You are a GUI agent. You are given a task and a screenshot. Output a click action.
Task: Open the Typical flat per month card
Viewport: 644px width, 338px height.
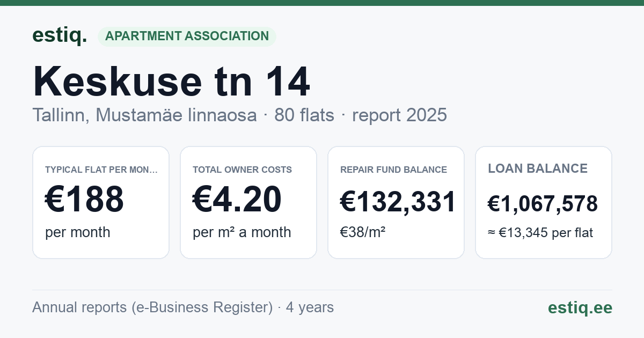(x=101, y=202)
